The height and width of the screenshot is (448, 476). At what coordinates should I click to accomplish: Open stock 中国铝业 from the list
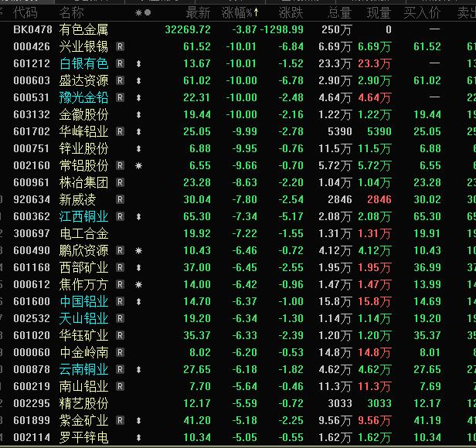pos(83,301)
